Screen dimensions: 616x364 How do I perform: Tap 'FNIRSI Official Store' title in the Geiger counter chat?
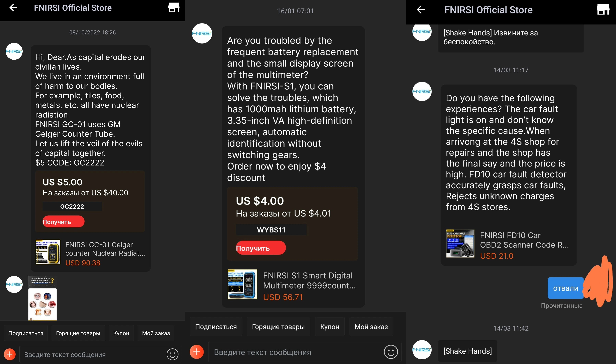tap(73, 8)
